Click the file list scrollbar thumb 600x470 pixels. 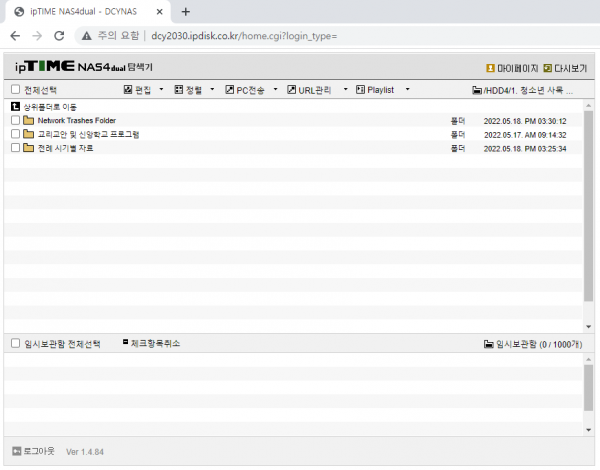pyautogui.click(x=588, y=206)
